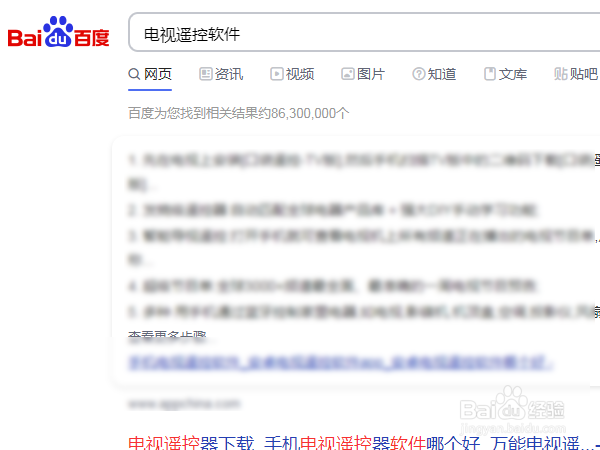
Task: Click the question mark icon beside 知道
Action: pos(419,74)
